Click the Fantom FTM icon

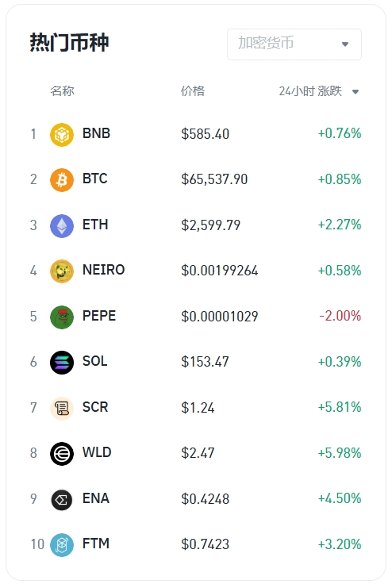(x=62, y=545)
